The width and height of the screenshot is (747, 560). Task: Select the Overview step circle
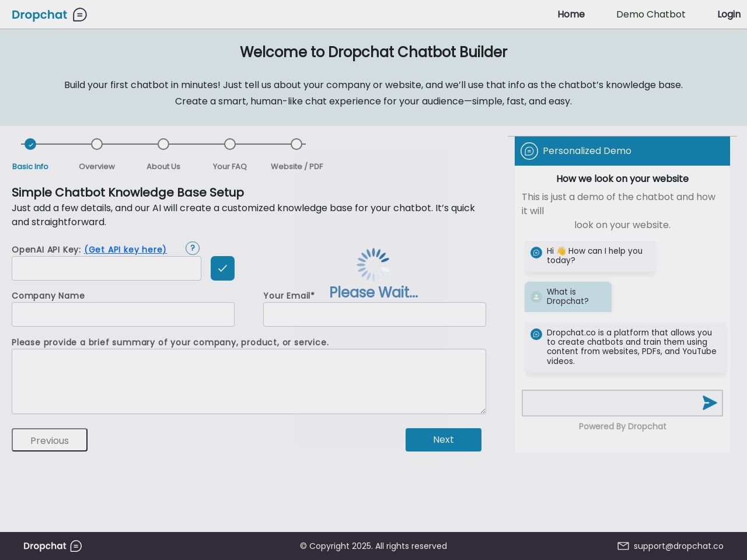pos(97,144)
